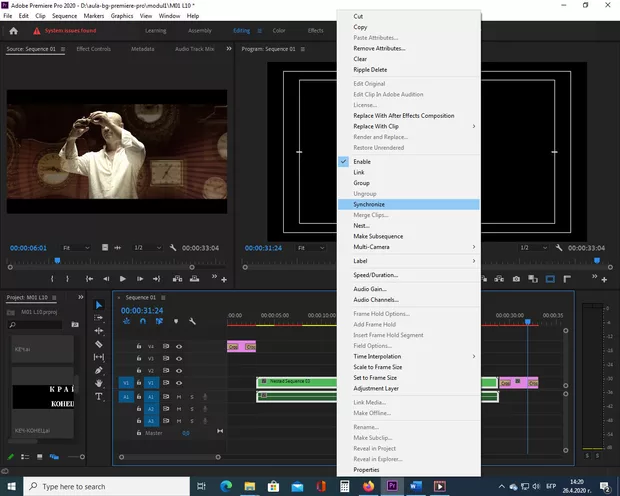Toggle the lock on track V2
Screen dimensions: 620x496
[139, 370]
